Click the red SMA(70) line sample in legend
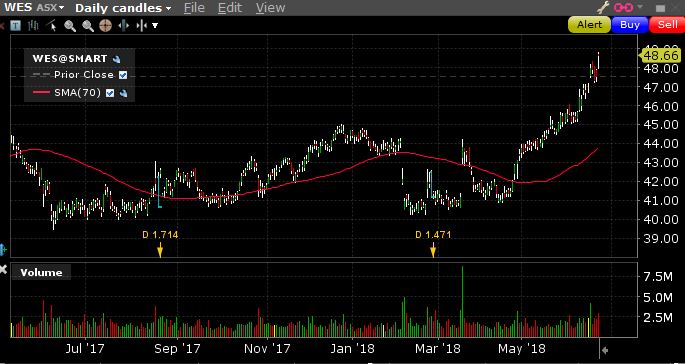685x364 pixels. click(x=41, y=93)
